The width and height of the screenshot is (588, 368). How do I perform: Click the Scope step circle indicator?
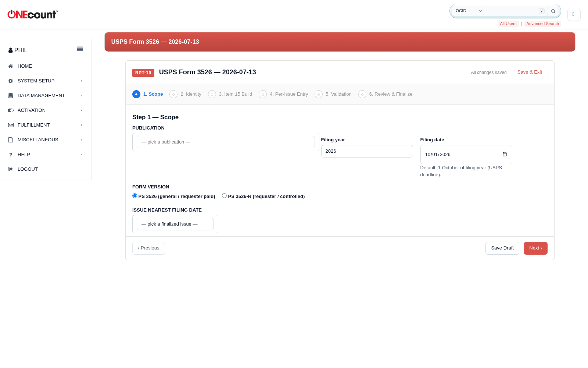click(x=136, y=94)
